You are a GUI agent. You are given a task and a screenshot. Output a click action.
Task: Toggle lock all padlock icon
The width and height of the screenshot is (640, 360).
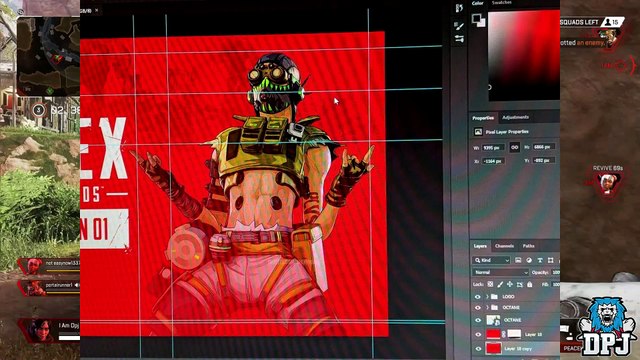pos(530,284)
